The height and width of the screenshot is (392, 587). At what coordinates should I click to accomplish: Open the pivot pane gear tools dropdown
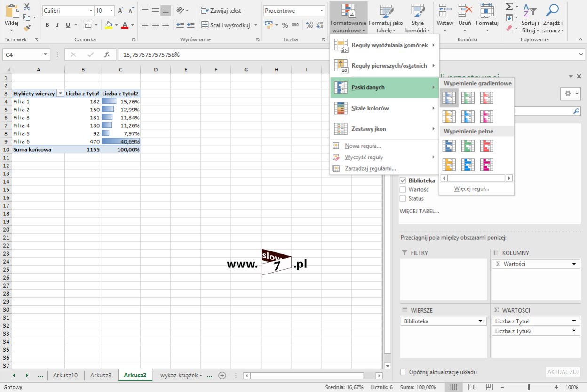pyautogui.click(x=570, y=94)
